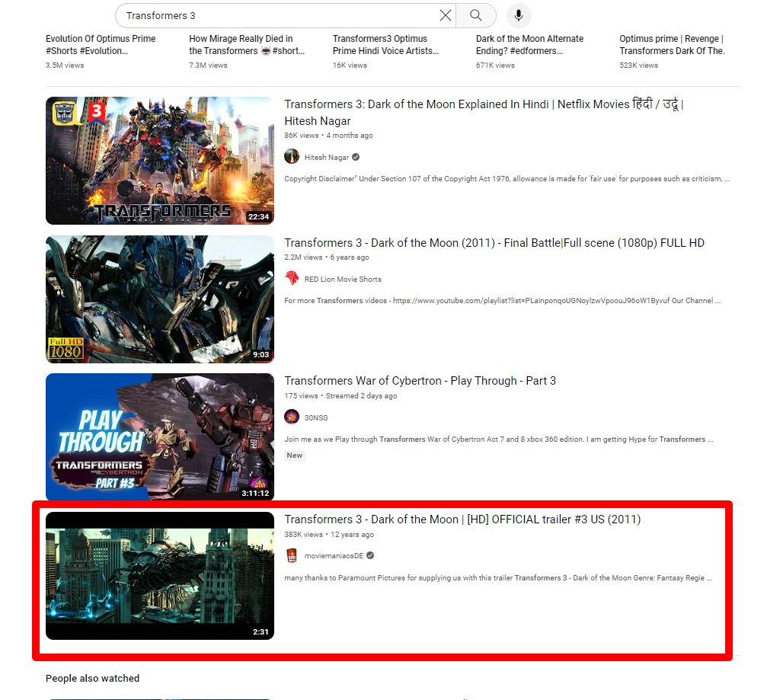Click the magnifying glass search button
This screenshot has width=764, height=700.
[476, 15]
